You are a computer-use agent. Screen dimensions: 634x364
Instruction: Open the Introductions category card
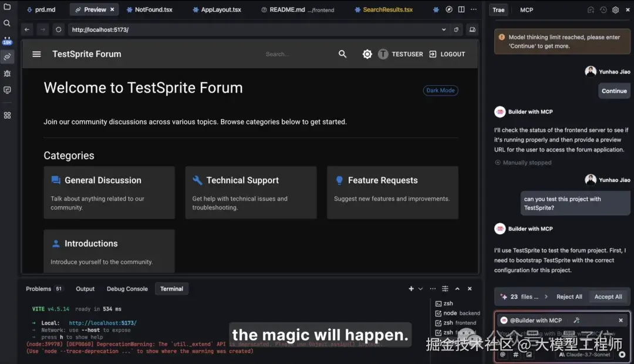point(109,251)
